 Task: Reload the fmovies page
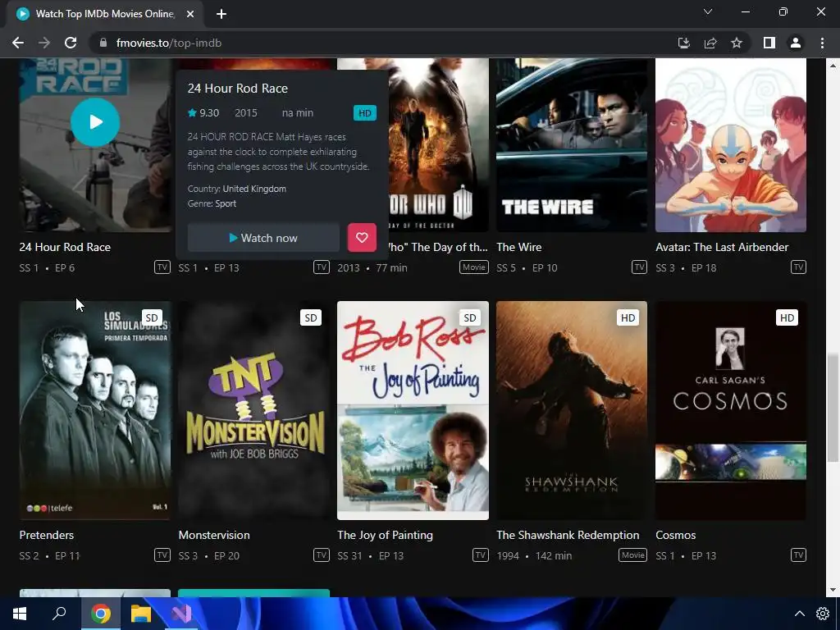click(71, 43)
